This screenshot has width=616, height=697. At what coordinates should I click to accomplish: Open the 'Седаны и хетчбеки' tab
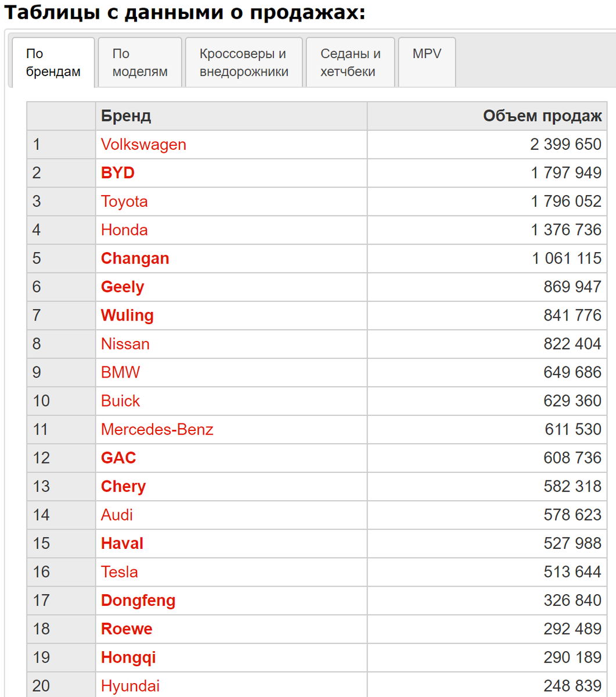pyautogui.click(x=351, y=63)
